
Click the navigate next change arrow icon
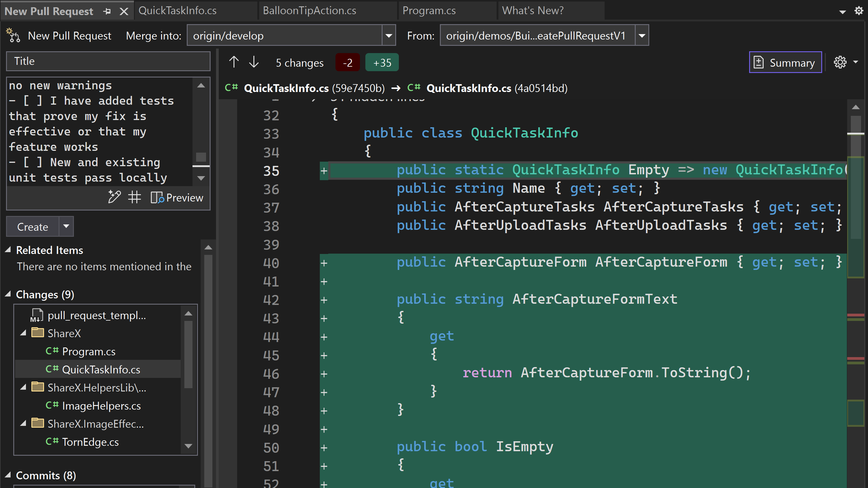(x=254, y=62)
